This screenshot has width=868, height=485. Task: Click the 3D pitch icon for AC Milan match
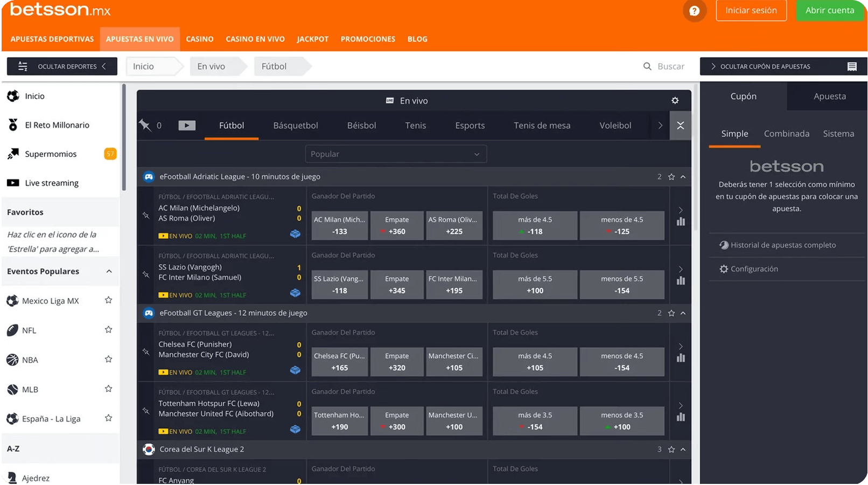click(295, 234)
